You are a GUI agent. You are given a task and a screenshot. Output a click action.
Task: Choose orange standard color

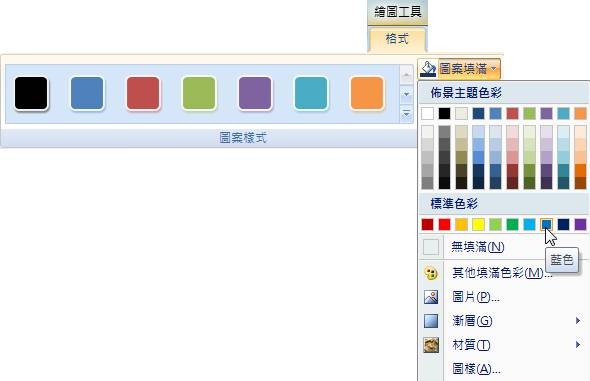461,225
